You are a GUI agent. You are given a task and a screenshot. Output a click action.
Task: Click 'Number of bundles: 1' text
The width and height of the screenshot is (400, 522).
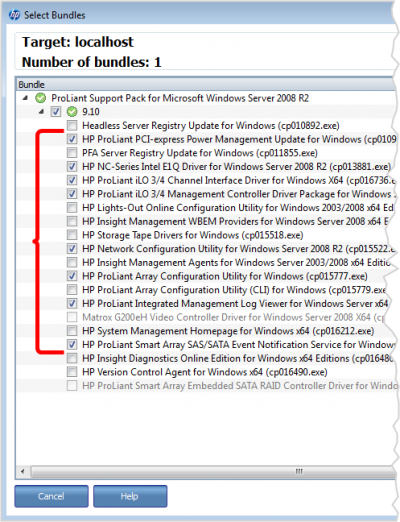[92, 62]
